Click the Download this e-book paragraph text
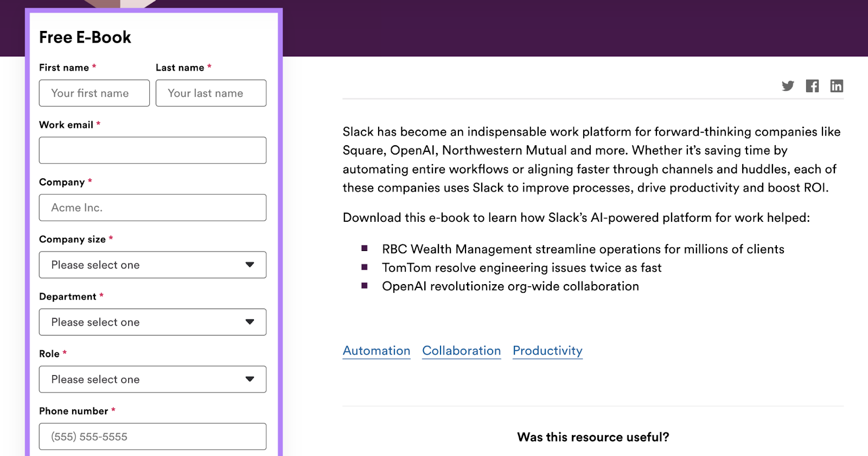Screen dimensions: 868x456 tap(576, 218)
